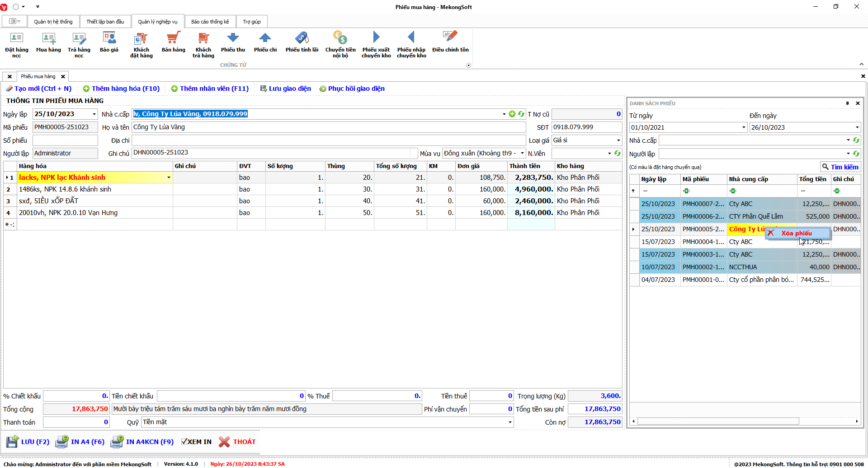
Task: Click the Tìm kiếm search button
Action: click(840, 167)
